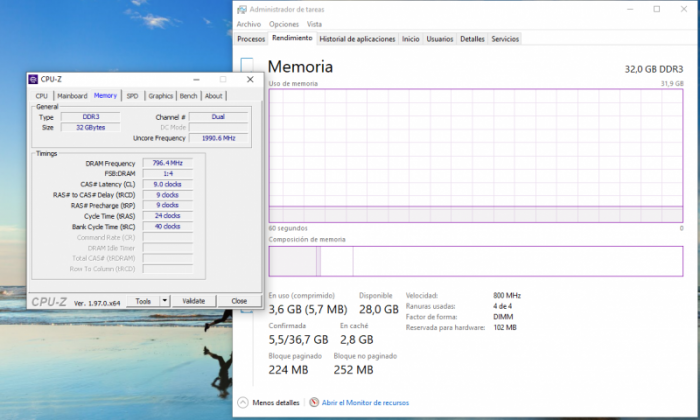Click the Bloque no paginado value 252 MB
Image resolution: width=700 pixels, height=420 pixels.
(353, 370)
